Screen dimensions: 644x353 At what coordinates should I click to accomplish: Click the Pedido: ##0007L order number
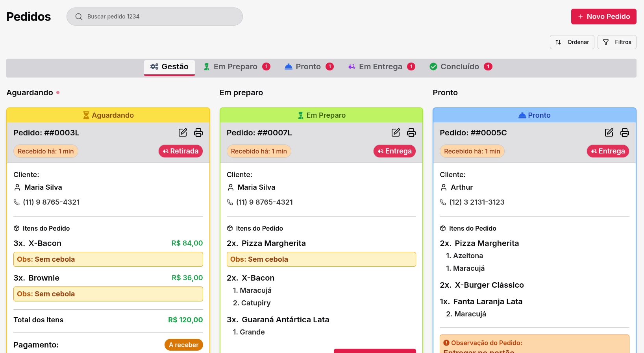coord(259,133)
